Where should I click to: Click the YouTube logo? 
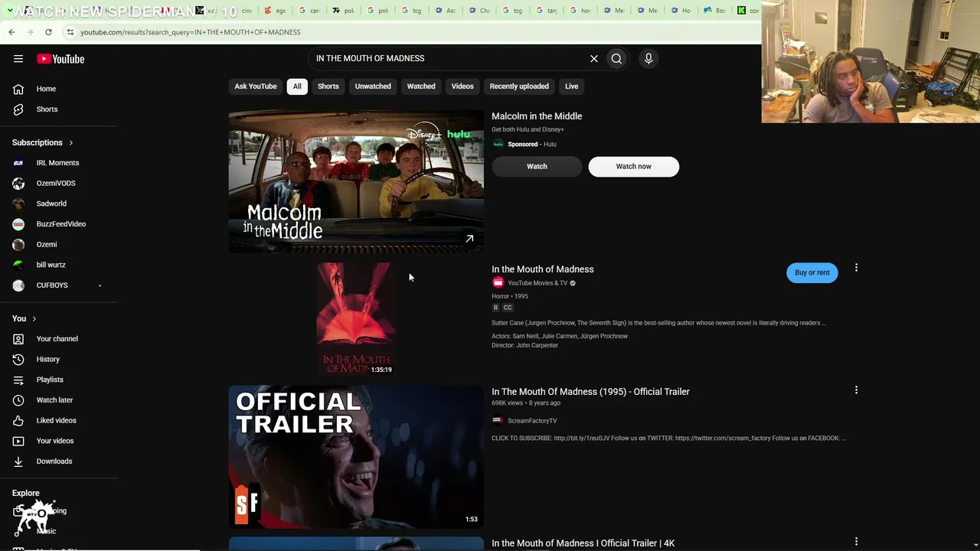click(x=60, y=59)
